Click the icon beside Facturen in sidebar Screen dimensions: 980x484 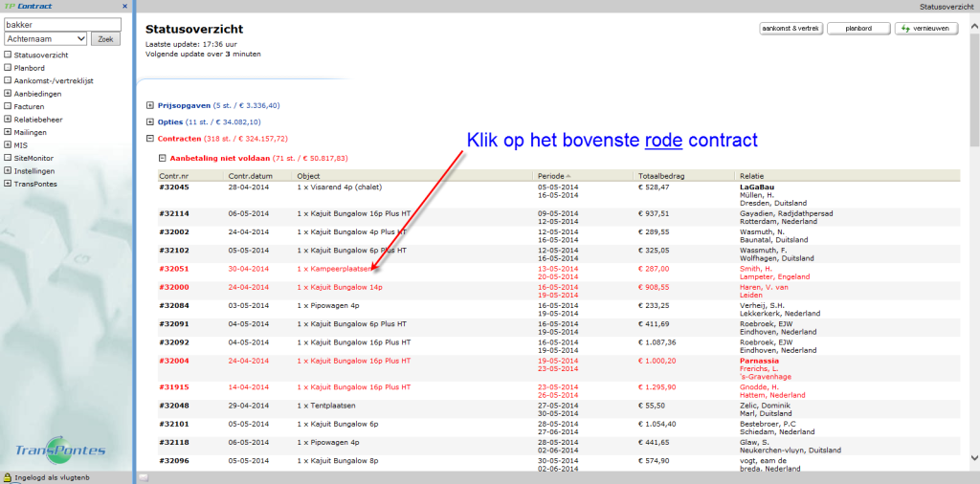[x=8, y=106]
